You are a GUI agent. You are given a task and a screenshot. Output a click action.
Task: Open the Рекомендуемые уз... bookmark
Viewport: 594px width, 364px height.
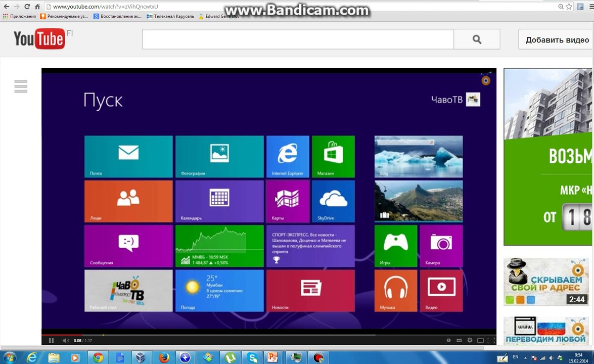click(64, 16)
